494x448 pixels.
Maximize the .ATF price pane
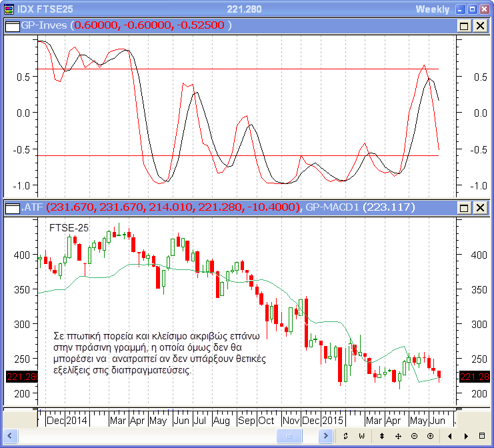[464, 208]
